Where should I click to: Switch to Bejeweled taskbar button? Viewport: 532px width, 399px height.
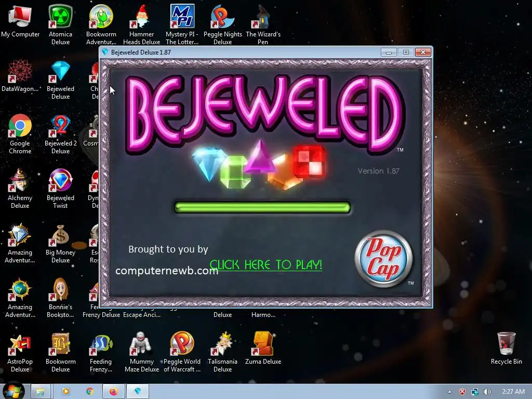coord(137,392)
